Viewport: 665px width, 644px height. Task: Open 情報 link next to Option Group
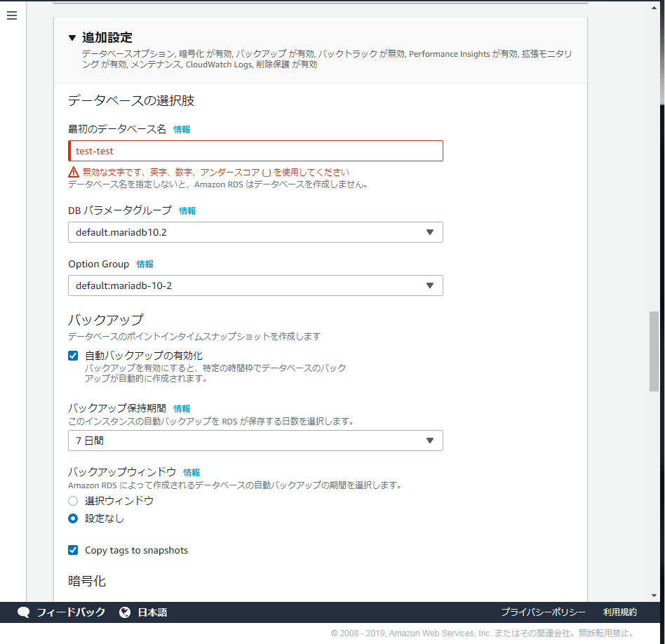pos(145,264)
